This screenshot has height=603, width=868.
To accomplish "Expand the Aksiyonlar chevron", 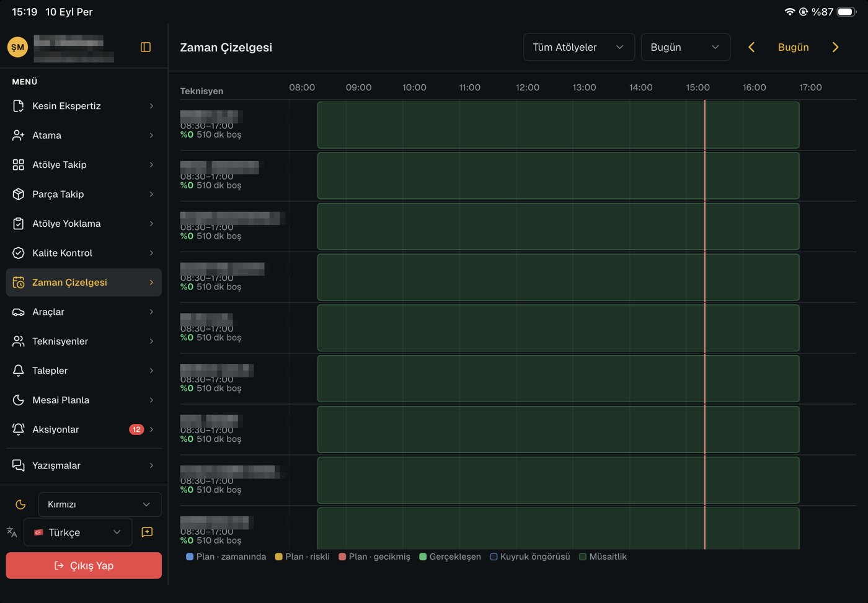I will 151,429.
